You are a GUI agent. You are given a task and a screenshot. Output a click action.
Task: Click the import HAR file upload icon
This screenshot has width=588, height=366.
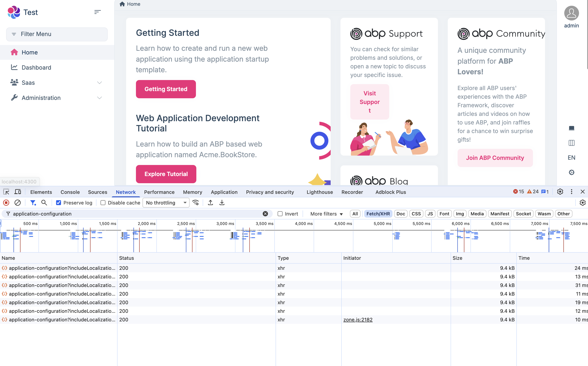(x=210, y=203)
